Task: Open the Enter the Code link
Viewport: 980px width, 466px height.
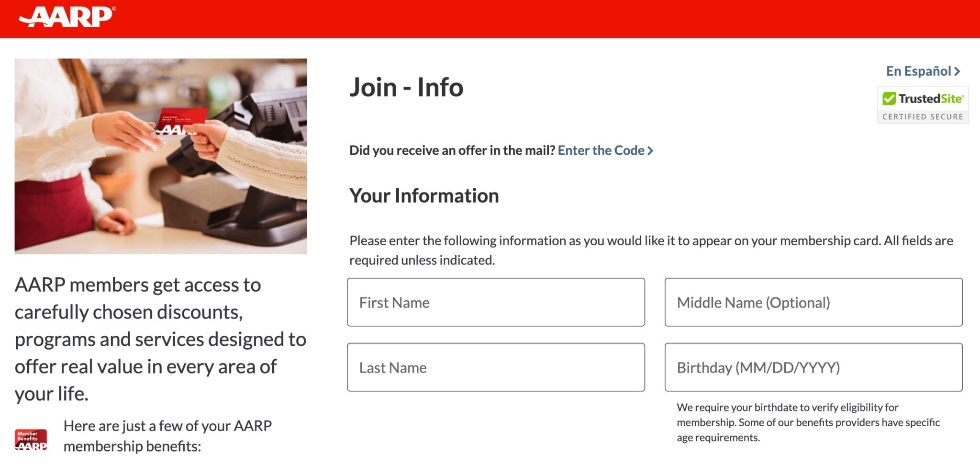Action: tap(601, 150)
